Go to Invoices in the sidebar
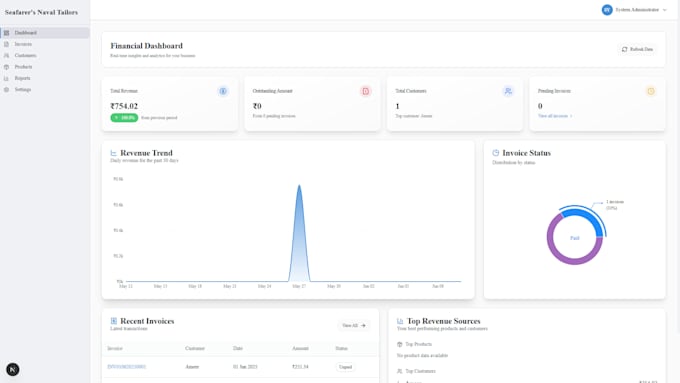 45,44
